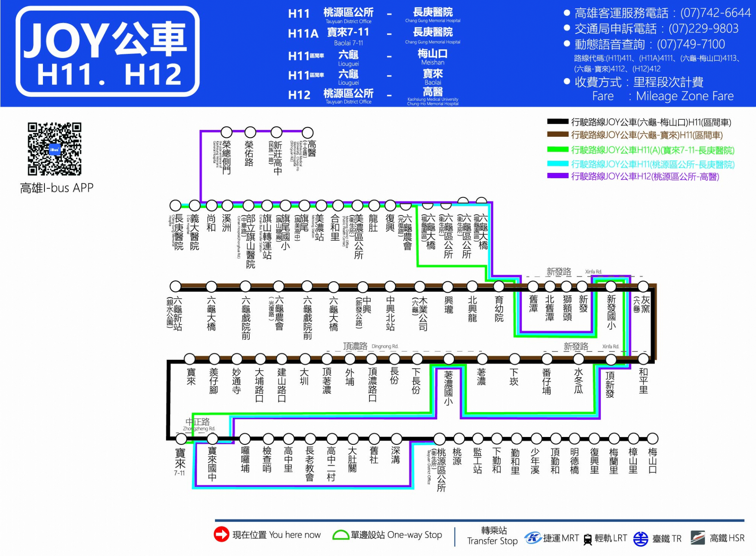
Task: Click the MRT transfer logo icon
Action: pos(533,537)
